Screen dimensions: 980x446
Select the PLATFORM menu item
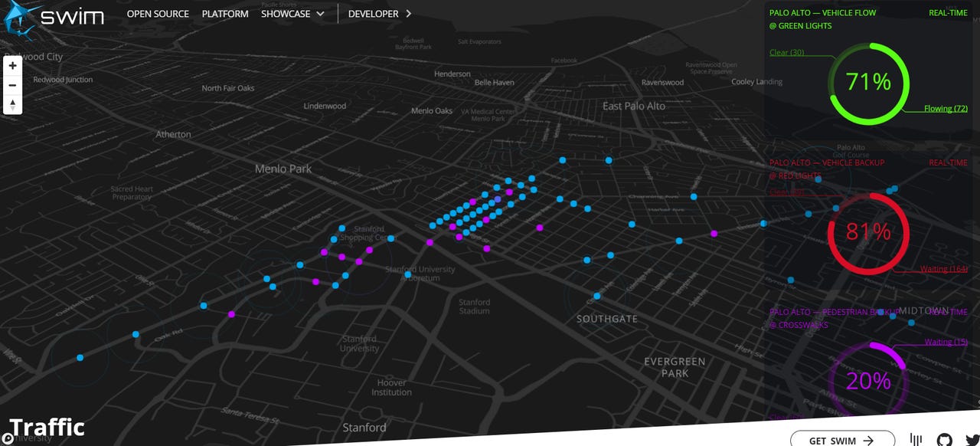tap(224, 14)
